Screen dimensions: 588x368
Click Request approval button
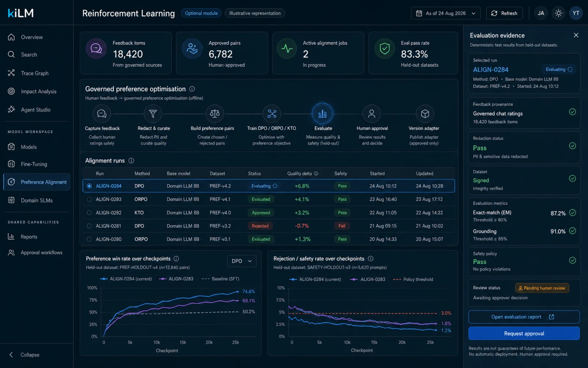[524, 333]
